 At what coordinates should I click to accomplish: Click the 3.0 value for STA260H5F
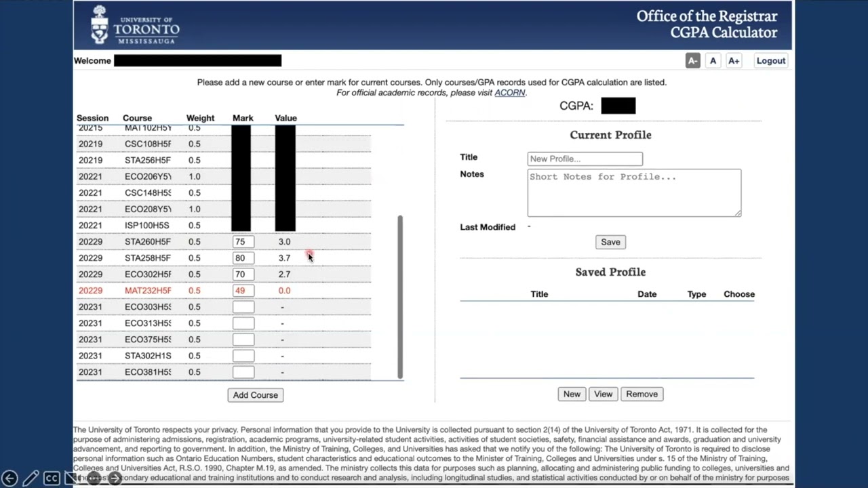pyautogui.click(x=284, y=242)
